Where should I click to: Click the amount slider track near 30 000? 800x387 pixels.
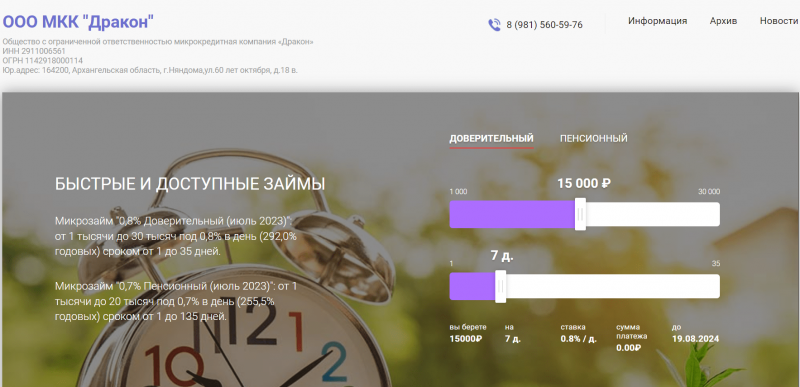[x=709, y=214]
